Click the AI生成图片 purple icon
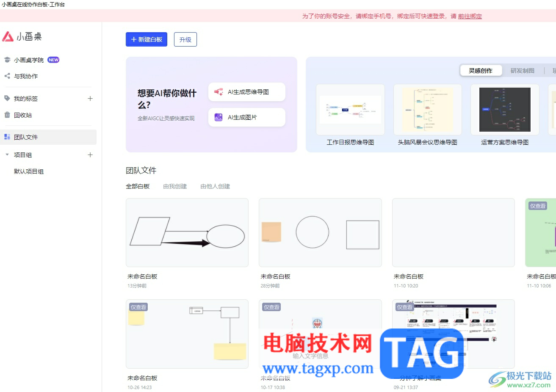This screenshot has height=392, width=556. [x=219, y=117]
